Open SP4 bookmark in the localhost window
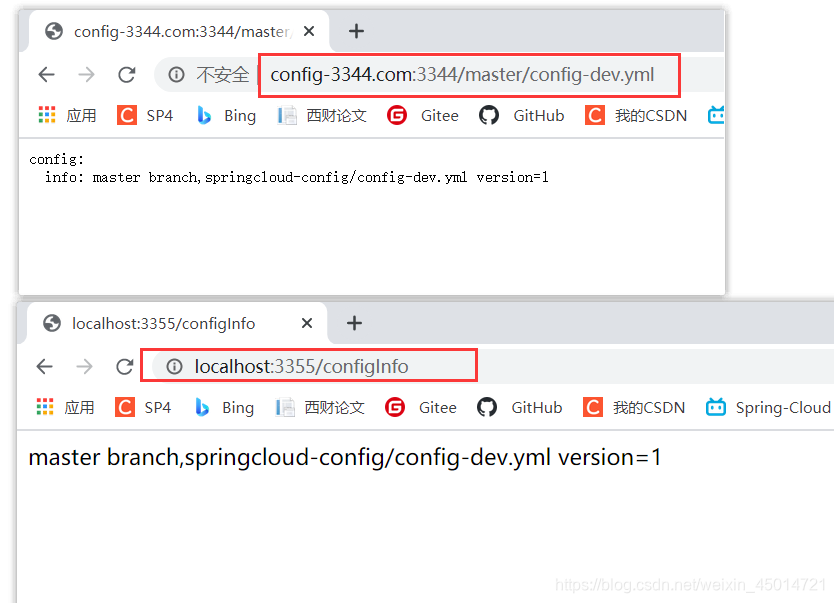This screenshot has height=603, width=834. pyautogui.click(x=143, y=407)
